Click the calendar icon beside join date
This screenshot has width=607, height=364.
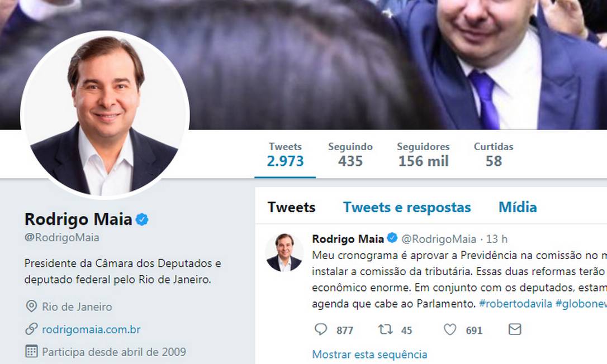coord(31,352)
